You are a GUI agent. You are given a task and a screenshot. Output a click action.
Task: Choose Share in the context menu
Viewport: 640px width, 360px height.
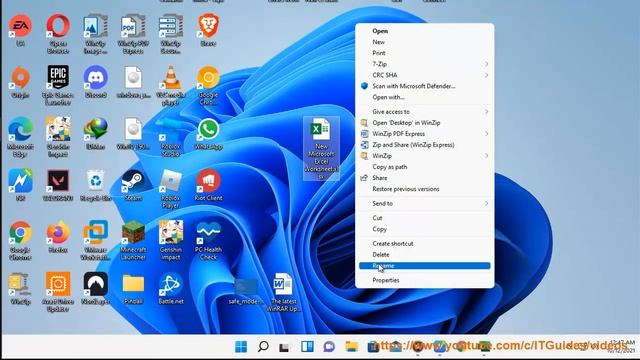point(424,178)
